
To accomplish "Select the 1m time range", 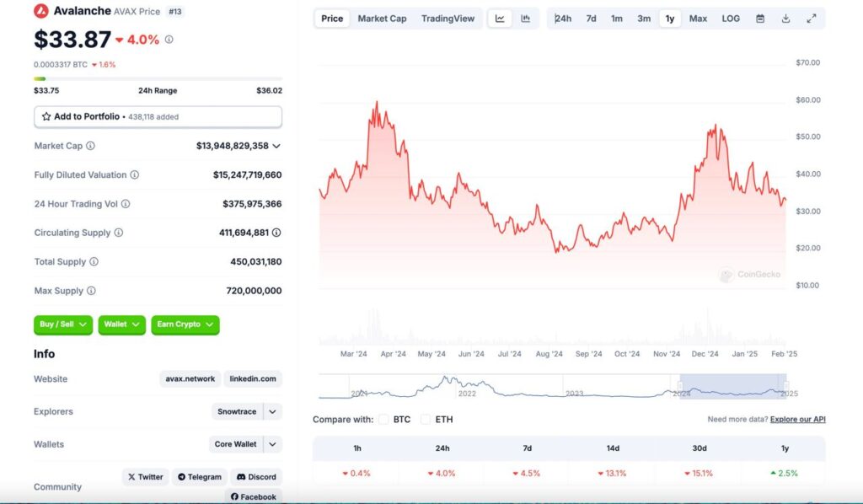I will pyautogui.click(x=616, y=19).
